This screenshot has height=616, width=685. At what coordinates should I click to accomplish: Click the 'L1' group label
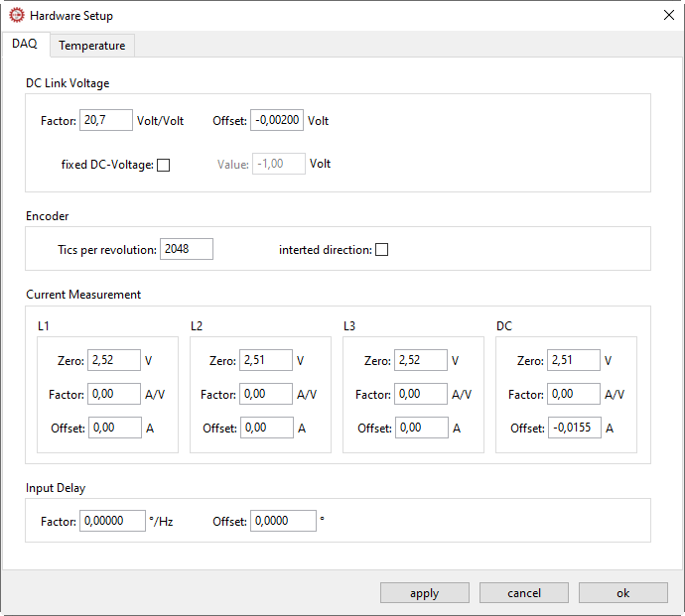(x=44, y=326)
